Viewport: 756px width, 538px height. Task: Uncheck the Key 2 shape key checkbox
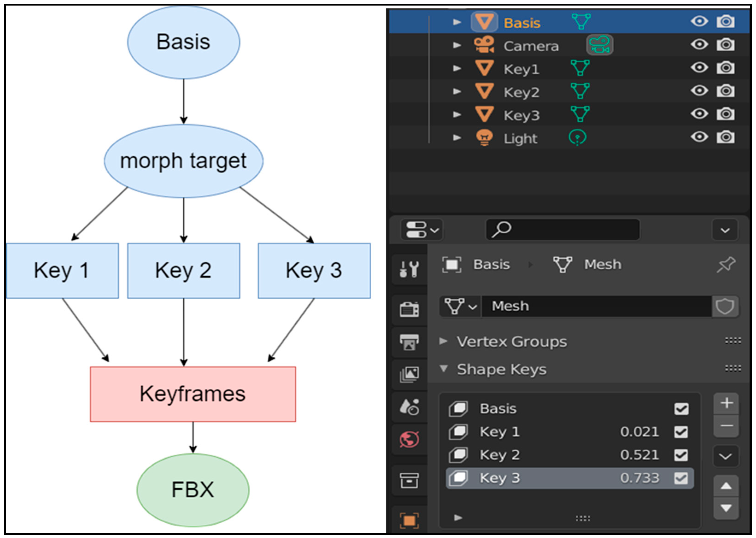pos(681,455)
